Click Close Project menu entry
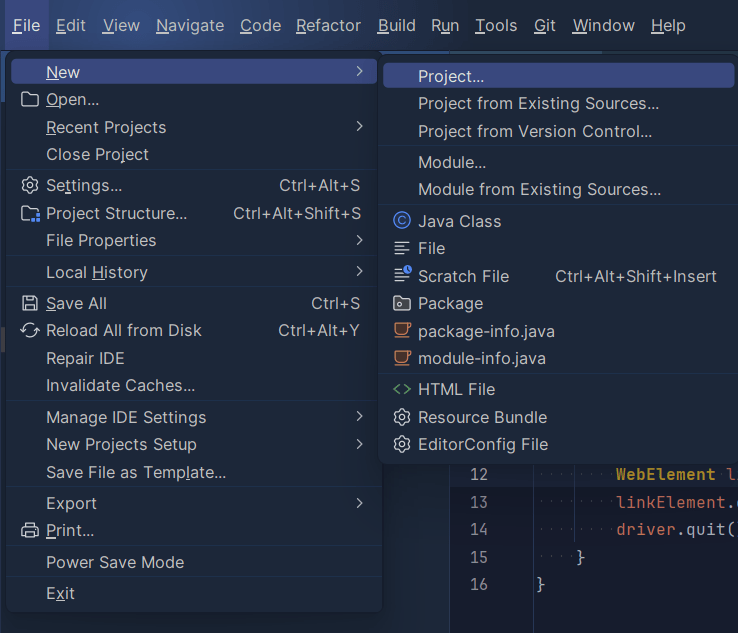Screen dimensions: 738x633 pyautogui.click(x=193, y=154)
